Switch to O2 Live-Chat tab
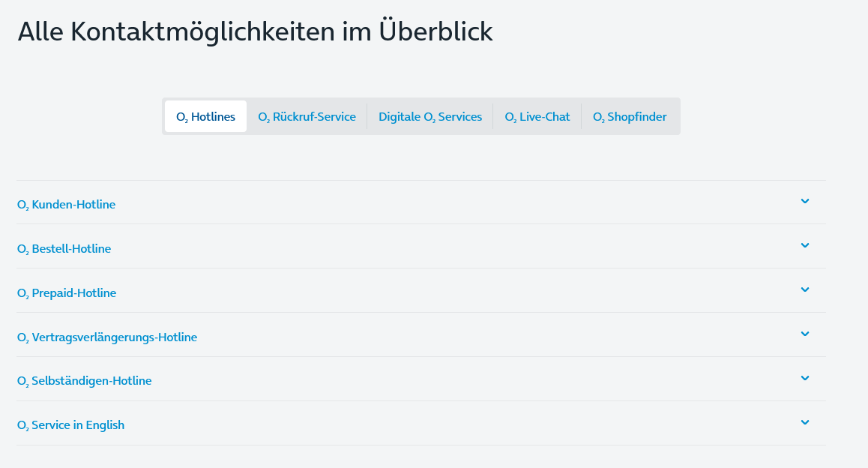The image size is (868, 468). pyautogui.click(x=537, y=116)
